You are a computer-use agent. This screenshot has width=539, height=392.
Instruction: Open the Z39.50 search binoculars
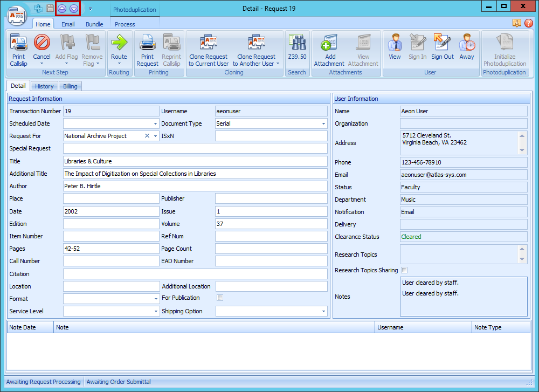297,43
